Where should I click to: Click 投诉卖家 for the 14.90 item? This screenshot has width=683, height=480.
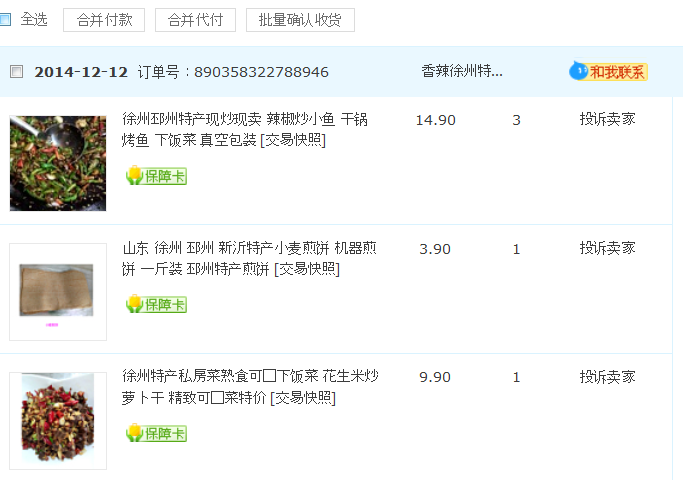(607, 119)
